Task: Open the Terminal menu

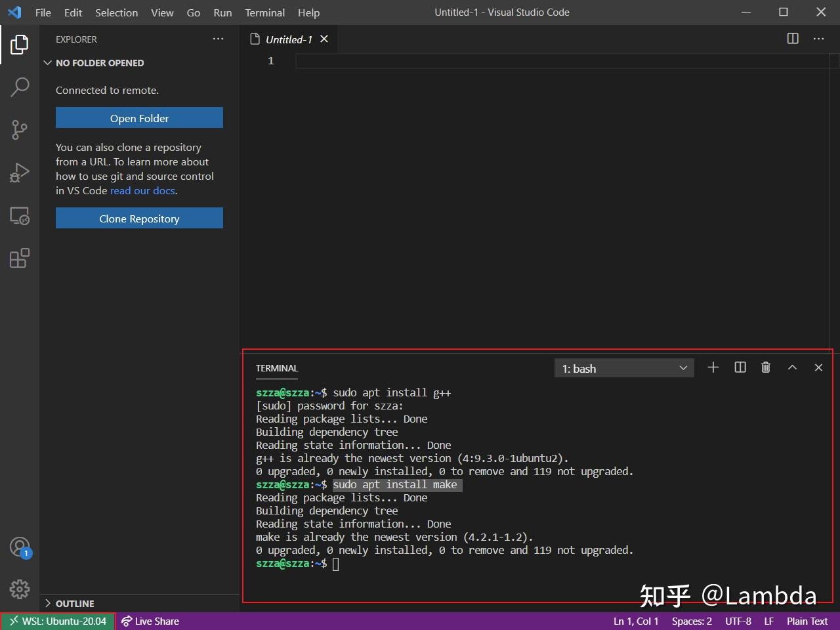Action: tap(264, 12)
